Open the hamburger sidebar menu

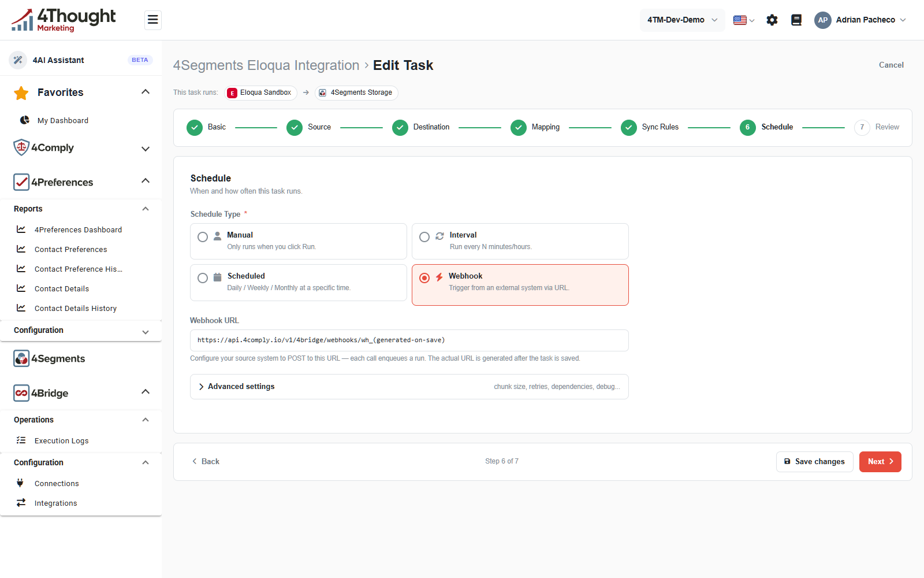(x=152, y=20)
